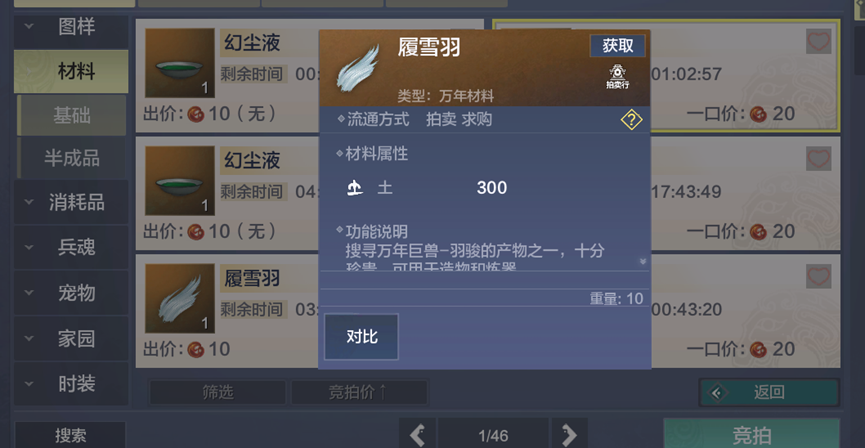The height and width of the screenshot is (448, 865).
Task: Click the second 幻尘液 bowl item icon
Action: (x=180, y=180)
